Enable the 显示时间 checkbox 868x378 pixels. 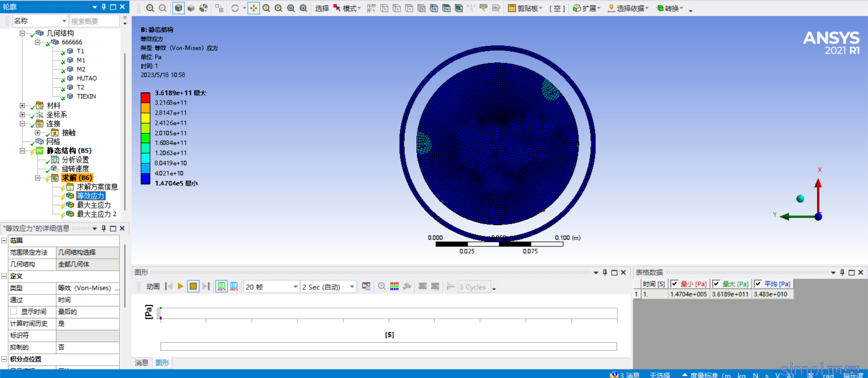pos(14,311)
